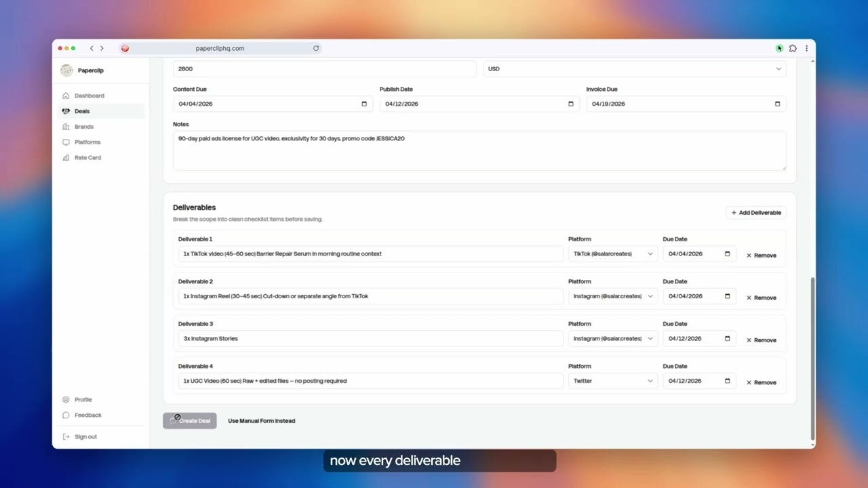Remove Deliverable 3

pos(761,340)
